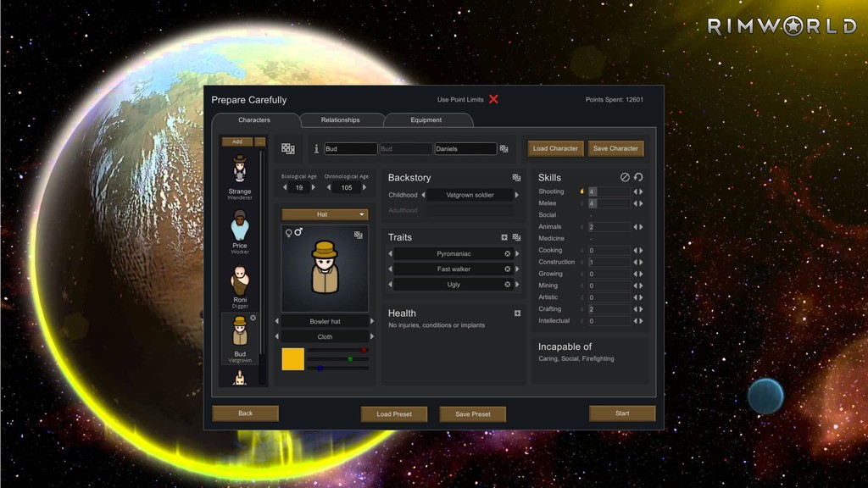Increase the biological age
Image resolution: width=868 pixels, height=488 pixels.
point(314,187)
